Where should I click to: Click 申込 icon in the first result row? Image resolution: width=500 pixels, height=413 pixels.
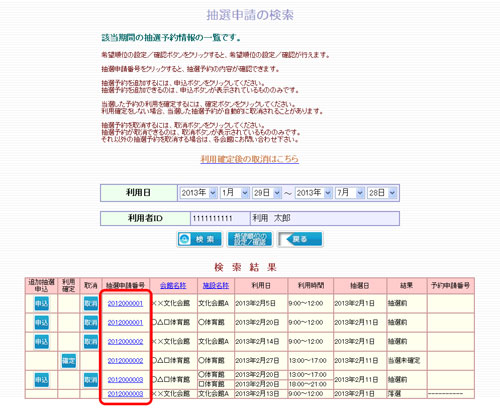tap(42, 304)
